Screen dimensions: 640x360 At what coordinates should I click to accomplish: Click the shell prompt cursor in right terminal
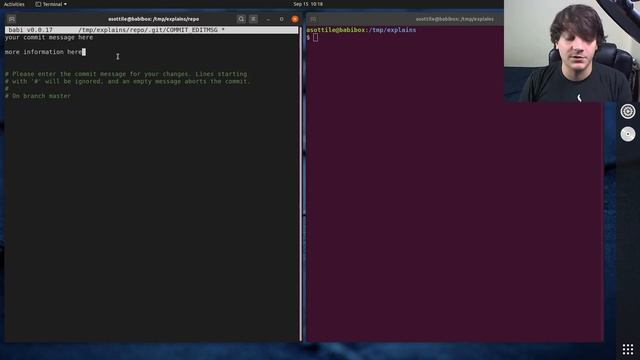tap(316, 38)
